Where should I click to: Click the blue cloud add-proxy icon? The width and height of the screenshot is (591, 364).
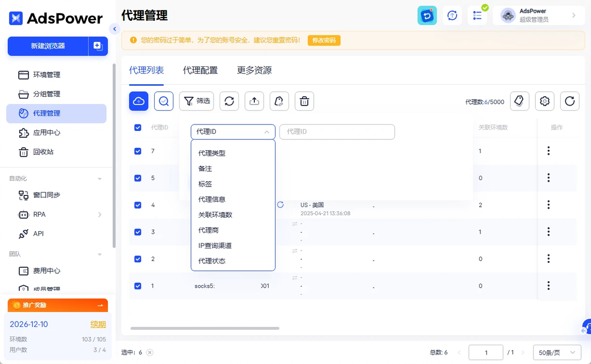139,101
